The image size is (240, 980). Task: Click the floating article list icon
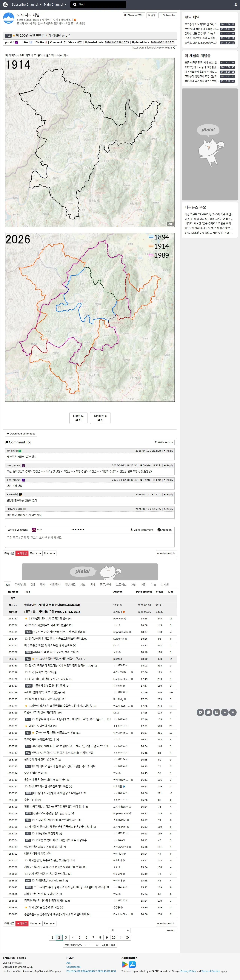tap(216, 712)
